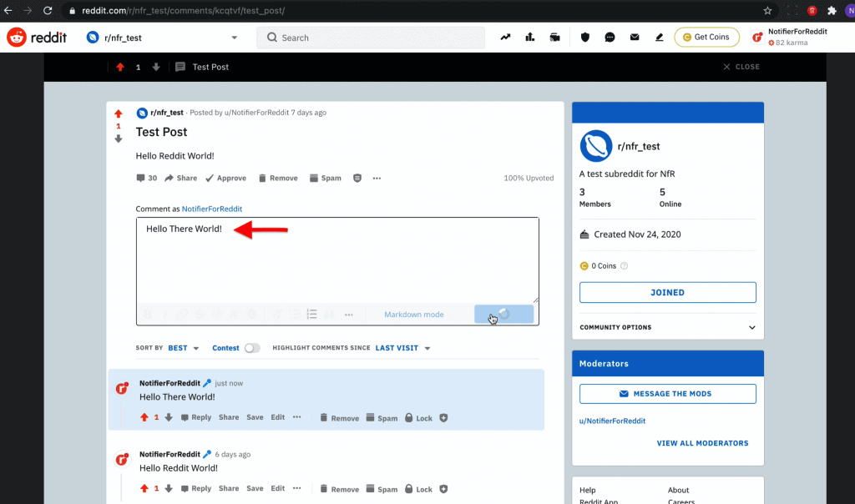This screenshot has width=855, height=504.
Task: Click the Reddit Search field
Action: pyautogui.click(x=371, y=38)
